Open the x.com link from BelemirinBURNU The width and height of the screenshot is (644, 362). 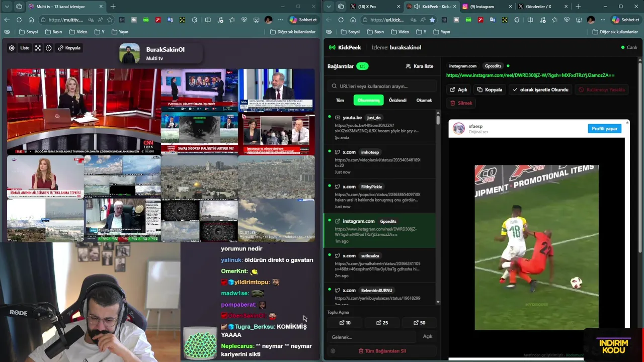tap(380, 294)
